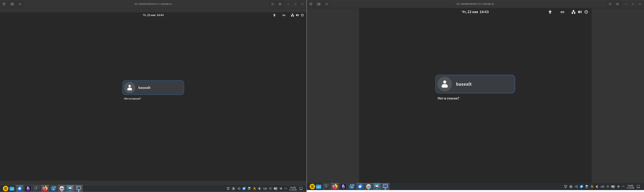The width and height of the screenshot is (644, 192).
Task: Click the wired network icon in GNOME (2) panel
Action: (x=573, y=12)
